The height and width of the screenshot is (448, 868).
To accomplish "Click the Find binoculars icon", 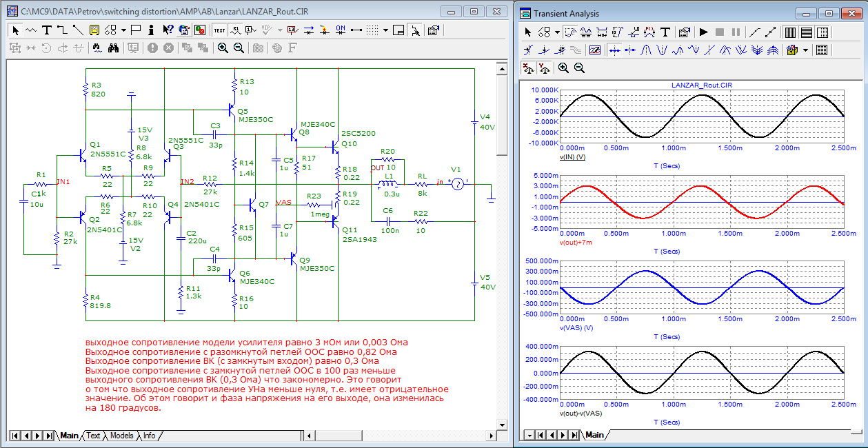I will tap(114, 48).
